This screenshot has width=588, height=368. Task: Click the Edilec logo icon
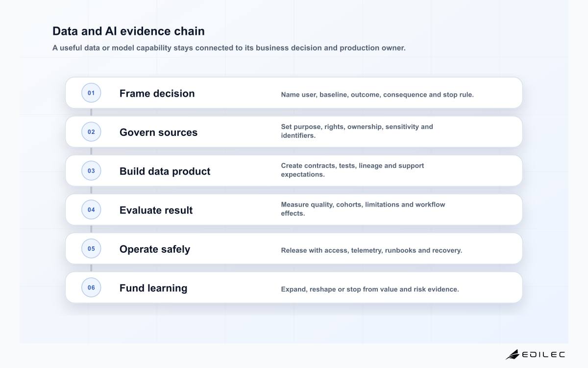click(513, 354)
